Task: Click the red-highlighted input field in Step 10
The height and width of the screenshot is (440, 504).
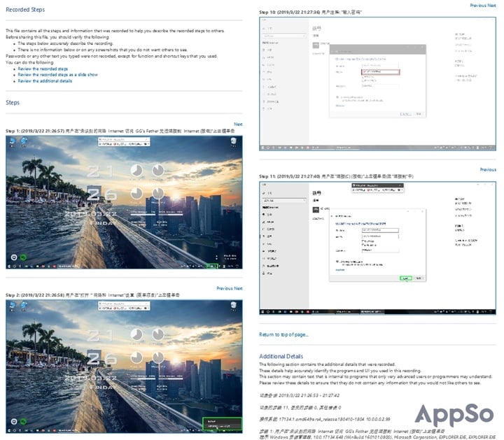Action: [380, 71]
